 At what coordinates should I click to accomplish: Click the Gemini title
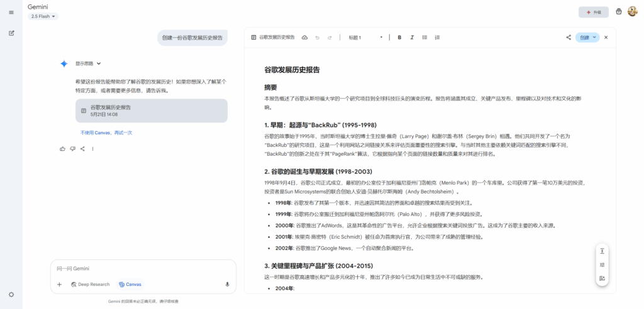(x=38, y=7)
